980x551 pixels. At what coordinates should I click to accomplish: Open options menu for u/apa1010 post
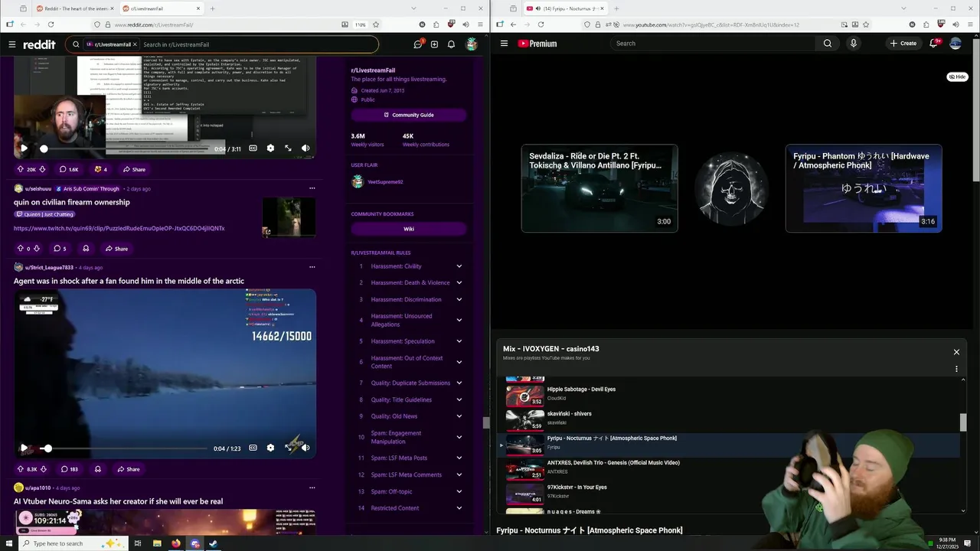point(312,487)
